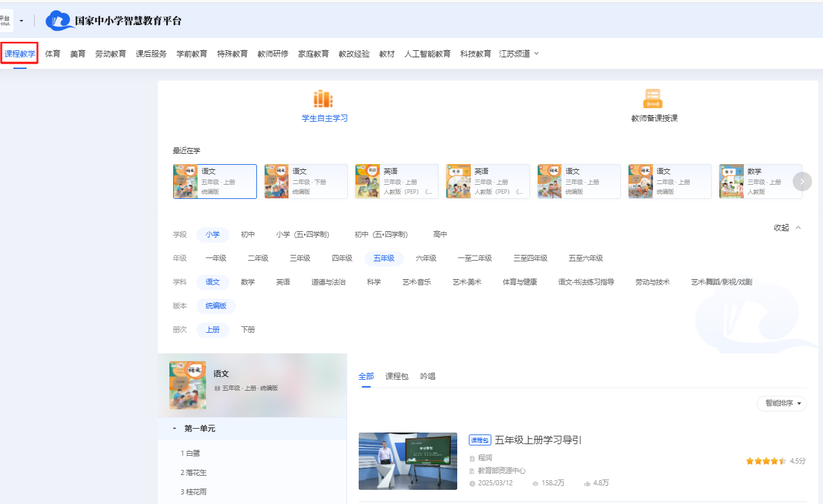Open the 劳动教育 navigation item
Image resolution: width=823 pixels, height=504 pixels.
point(111,53)
